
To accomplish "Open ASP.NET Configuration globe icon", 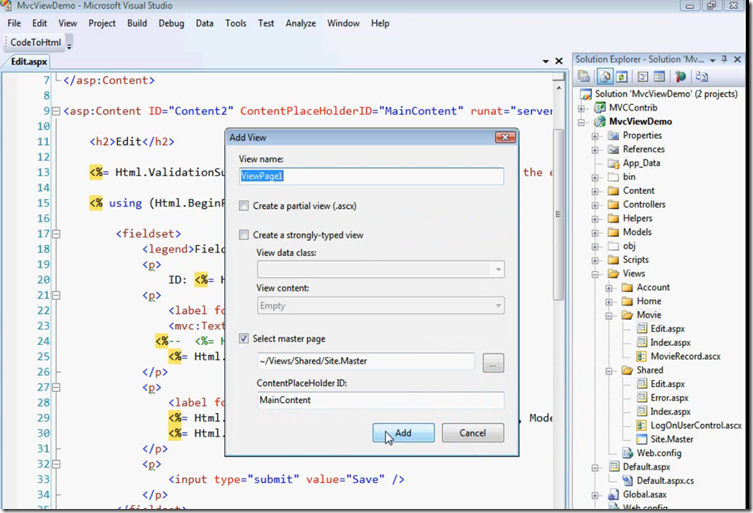I will pyautogui.click(x=680, y=77).
